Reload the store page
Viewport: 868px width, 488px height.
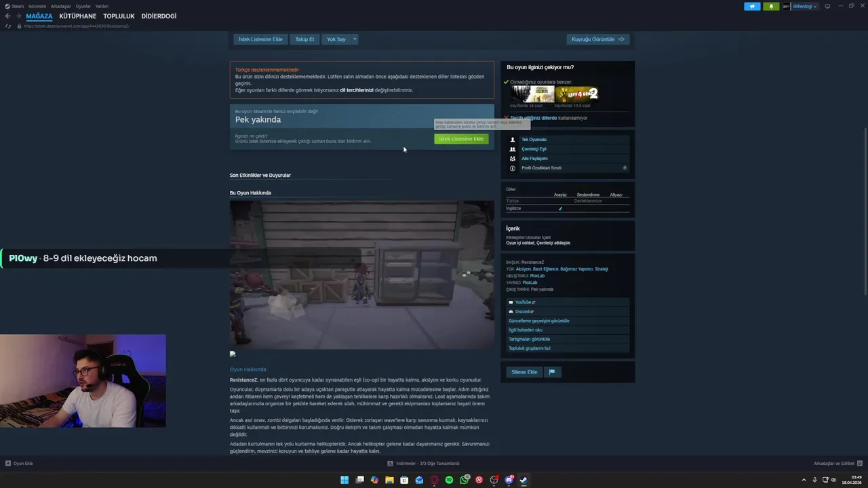click(x=8, y=26)
